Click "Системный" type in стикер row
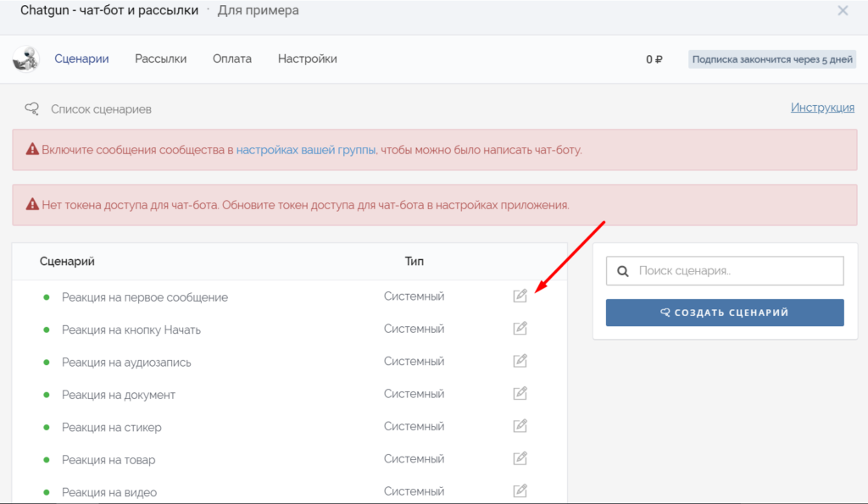The height and width of the screenshot is (504, 868). tap(414, 426)
